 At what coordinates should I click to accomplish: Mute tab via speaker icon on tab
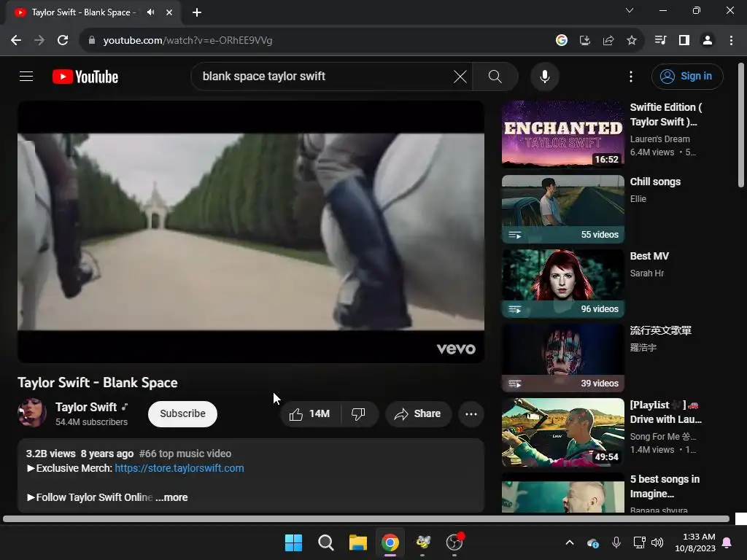pos(151,12)
